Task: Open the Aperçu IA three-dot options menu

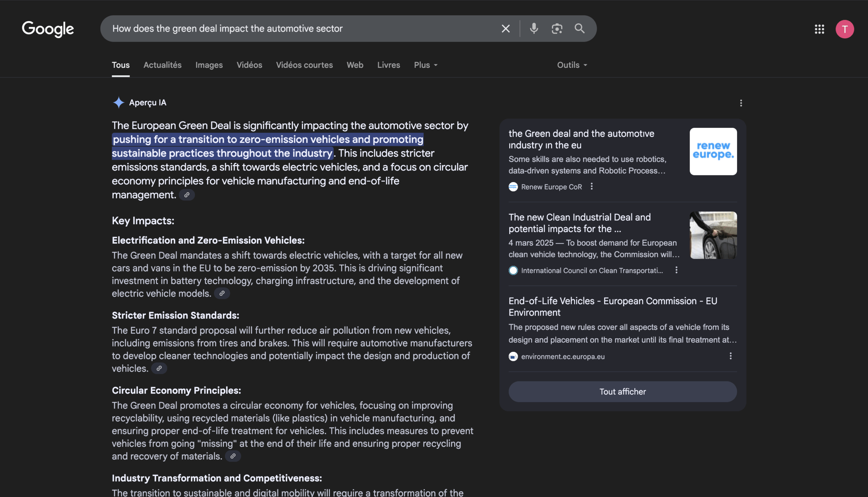Action: point(741,103)
